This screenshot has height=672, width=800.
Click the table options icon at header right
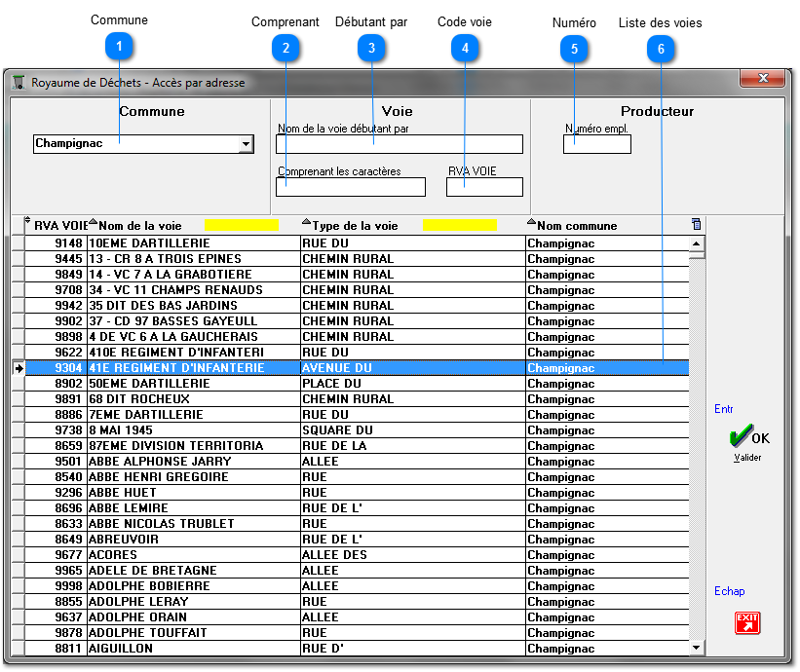pyautogui.click(x=696, y=225)
